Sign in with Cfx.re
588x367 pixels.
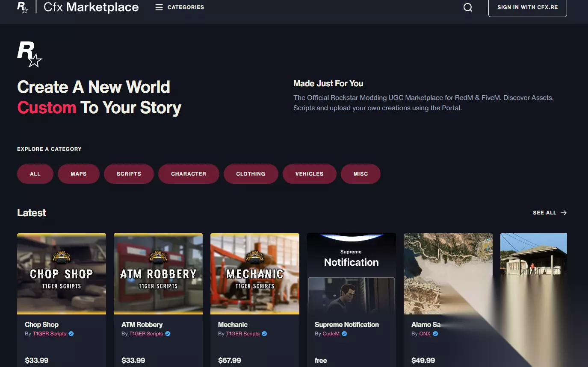[x=528, y=7]
